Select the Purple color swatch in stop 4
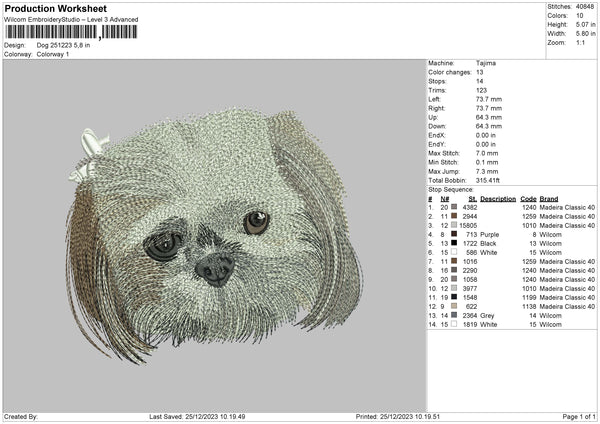The height and width of the screenshot is (424, 600). click(454, 234)
